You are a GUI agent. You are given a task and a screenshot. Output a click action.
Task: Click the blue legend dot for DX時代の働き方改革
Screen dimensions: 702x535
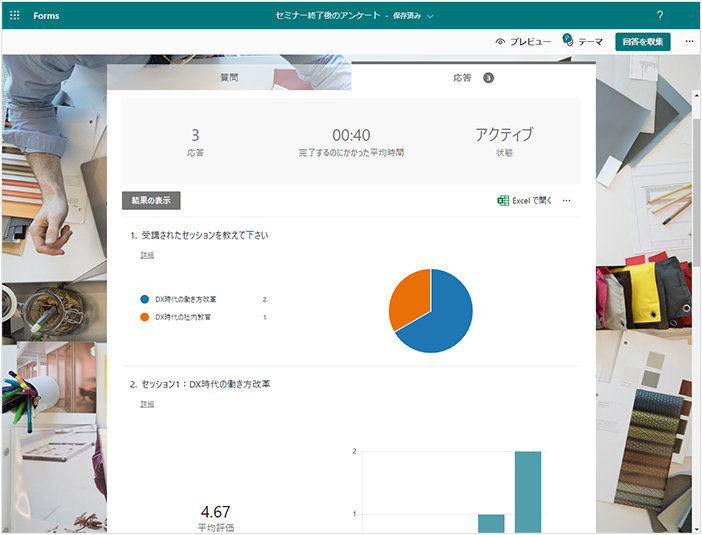tap(145, 299)
